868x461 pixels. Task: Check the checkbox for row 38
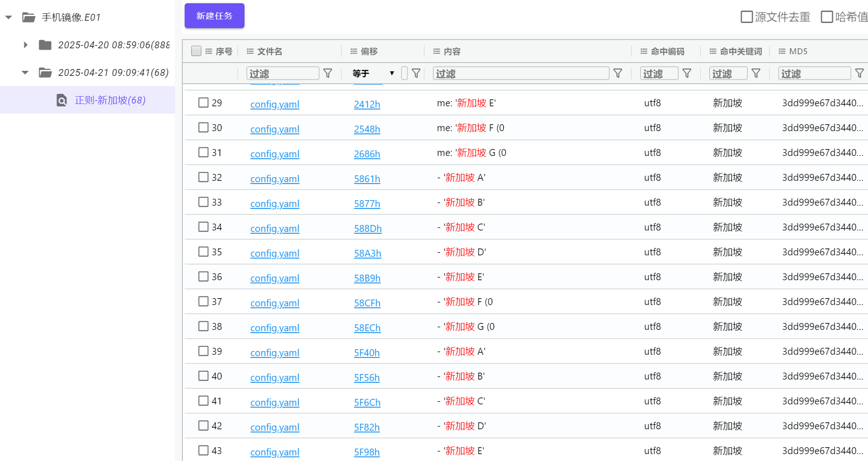coord(204,326)
